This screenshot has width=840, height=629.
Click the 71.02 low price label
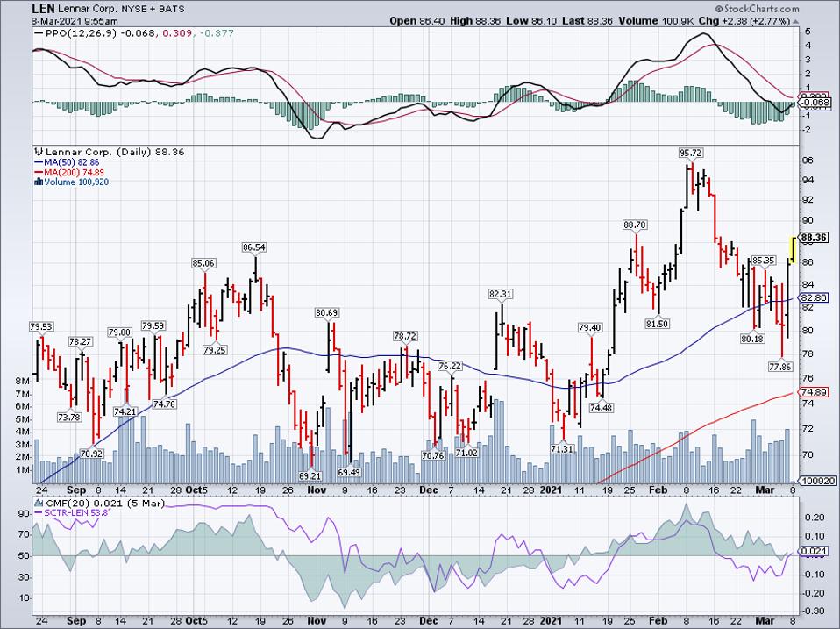tap(466, 453)
